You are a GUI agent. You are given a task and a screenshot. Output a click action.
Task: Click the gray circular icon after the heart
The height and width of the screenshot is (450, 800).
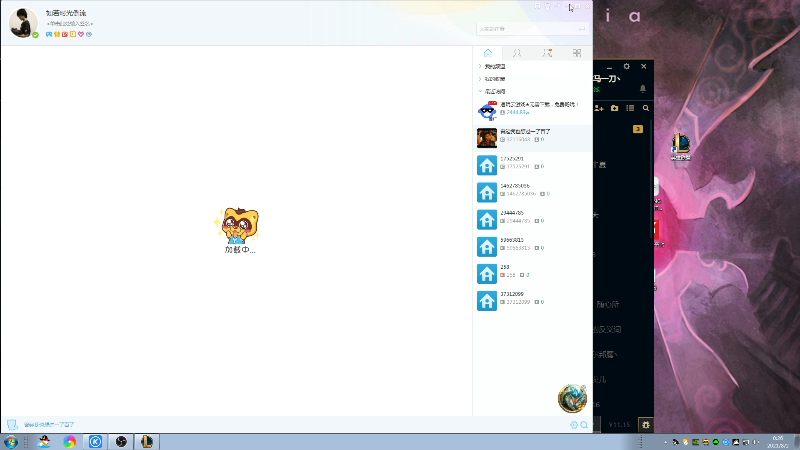[x=89, y=34]
